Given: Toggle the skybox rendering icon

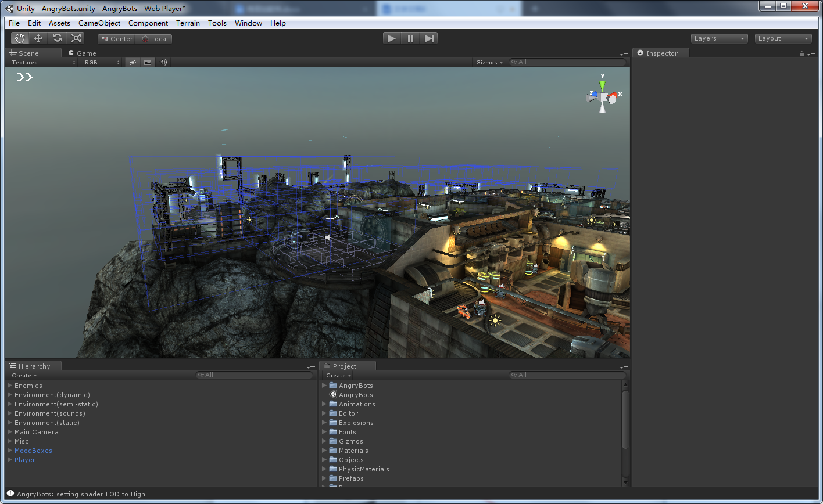Looking at the screenshot, I should coord(147,62).
